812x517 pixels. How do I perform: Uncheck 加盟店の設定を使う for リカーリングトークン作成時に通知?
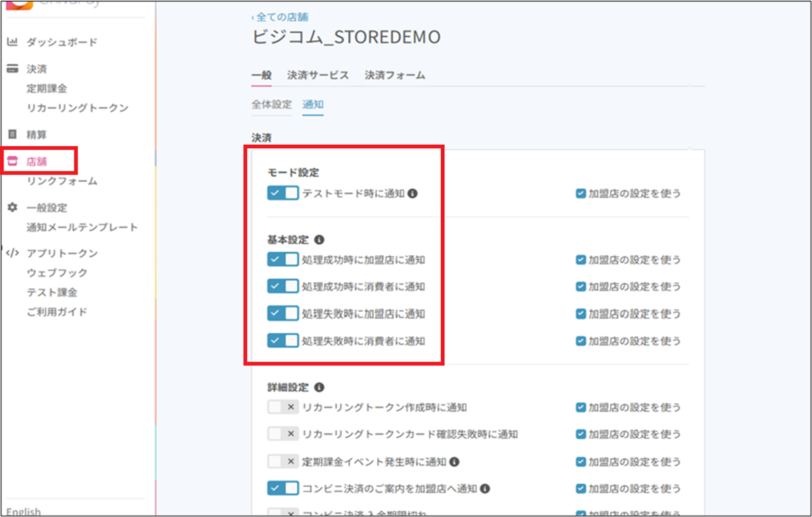(581, 407)
